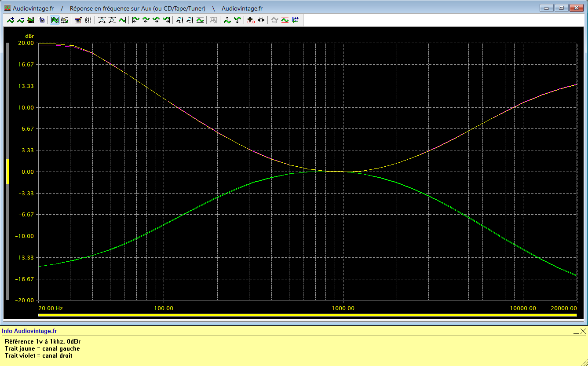Click the '0.00' vertical axis label

[27, 172]
